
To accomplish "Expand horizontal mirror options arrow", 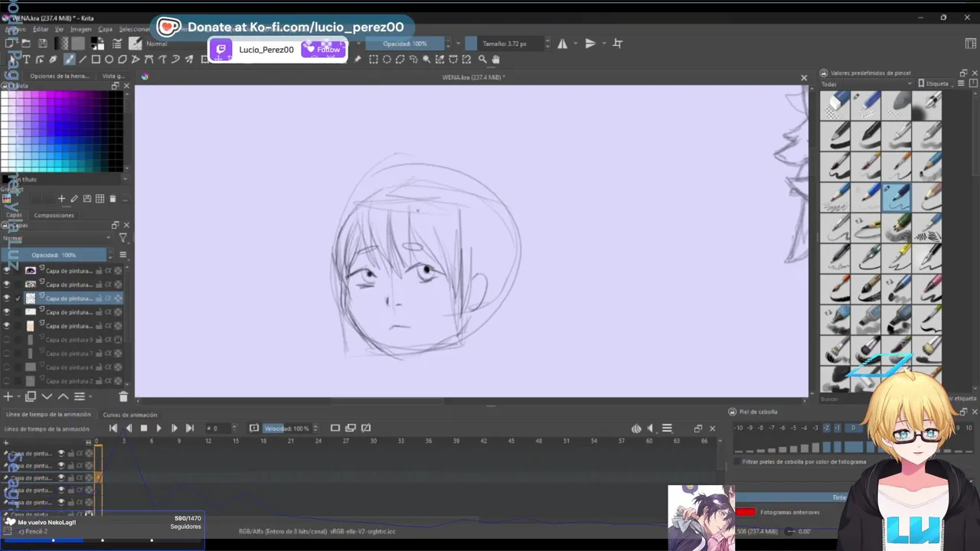I will (x=577, y=44).
